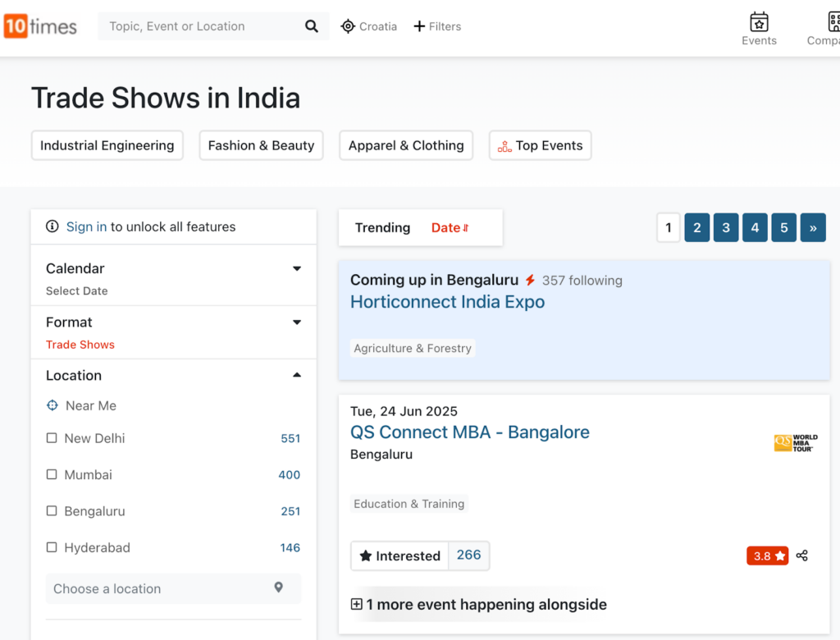Click the Select Date text

point(76,291)
